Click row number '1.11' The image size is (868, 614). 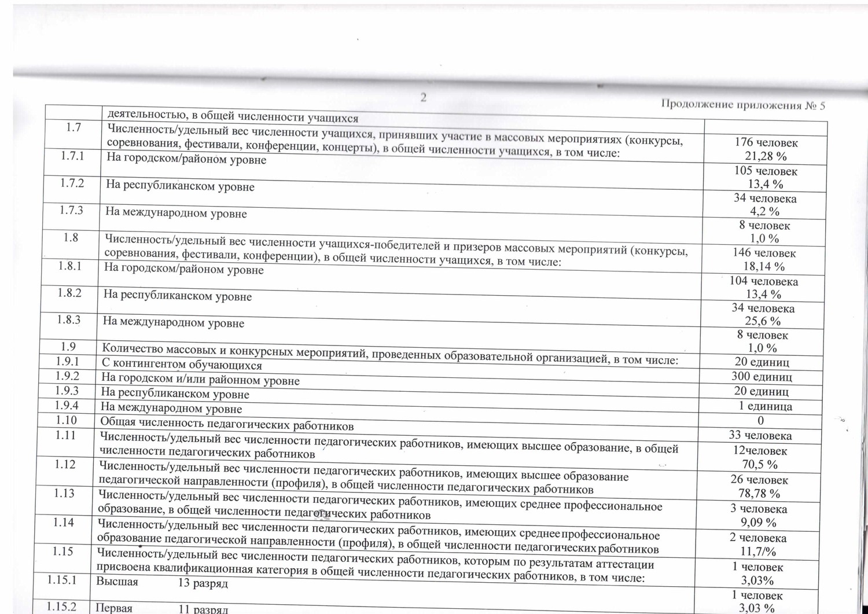coord(66,435)
